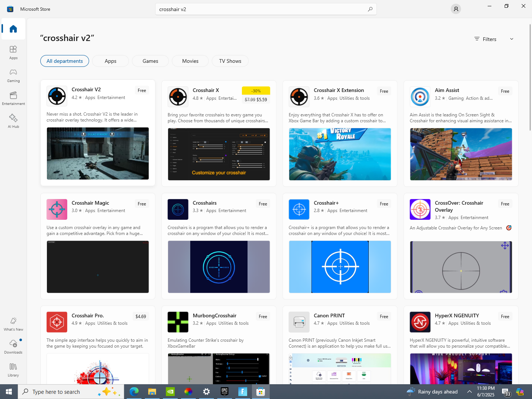The image size is (532, 399).
Task: Select the All departments tab
Action: 65,61
